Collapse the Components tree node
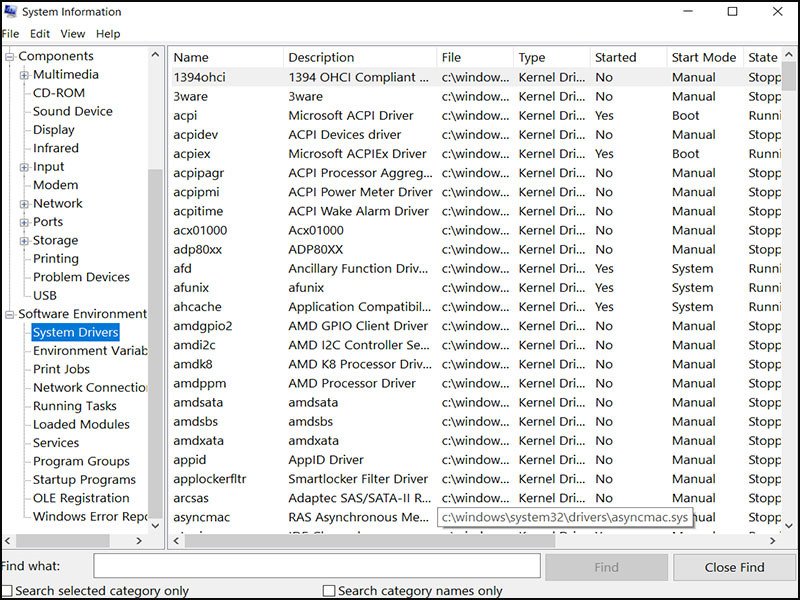The height and width of the screenshot is (600, 800). coord(10,55)
